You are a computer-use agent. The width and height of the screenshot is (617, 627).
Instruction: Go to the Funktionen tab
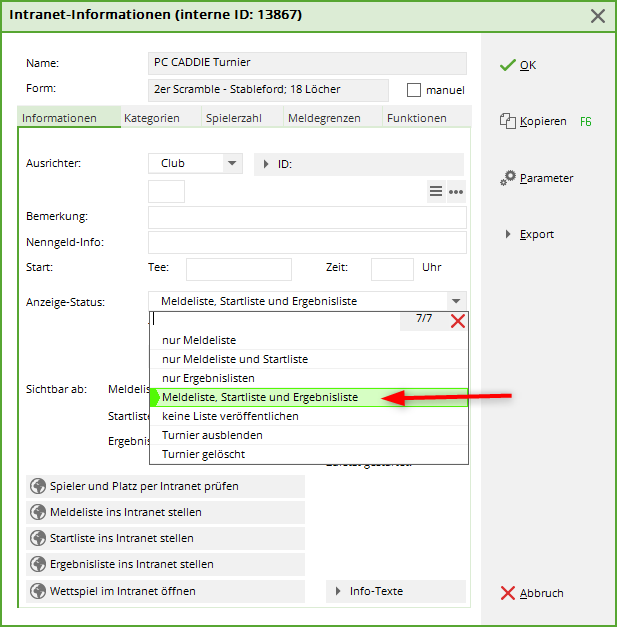427,118
